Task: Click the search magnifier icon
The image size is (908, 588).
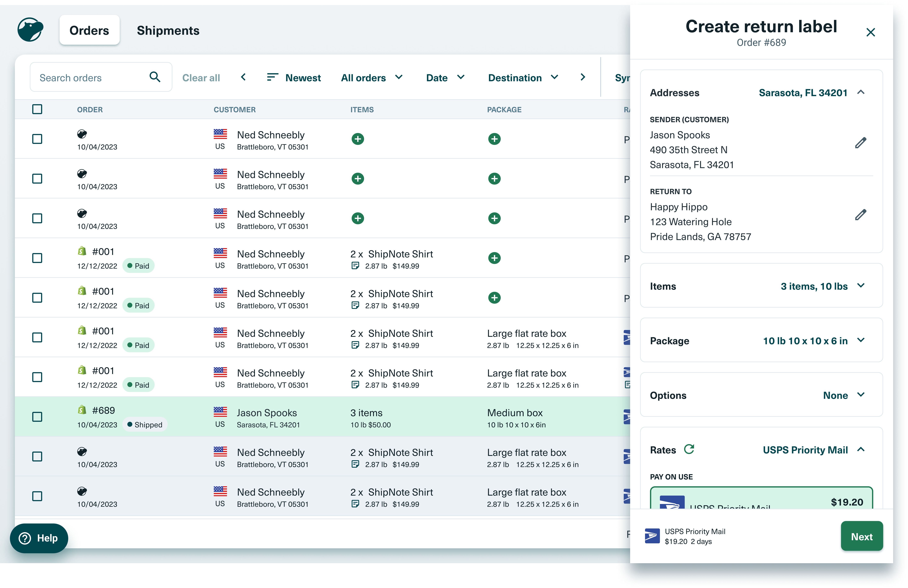Action: [155, 77]
